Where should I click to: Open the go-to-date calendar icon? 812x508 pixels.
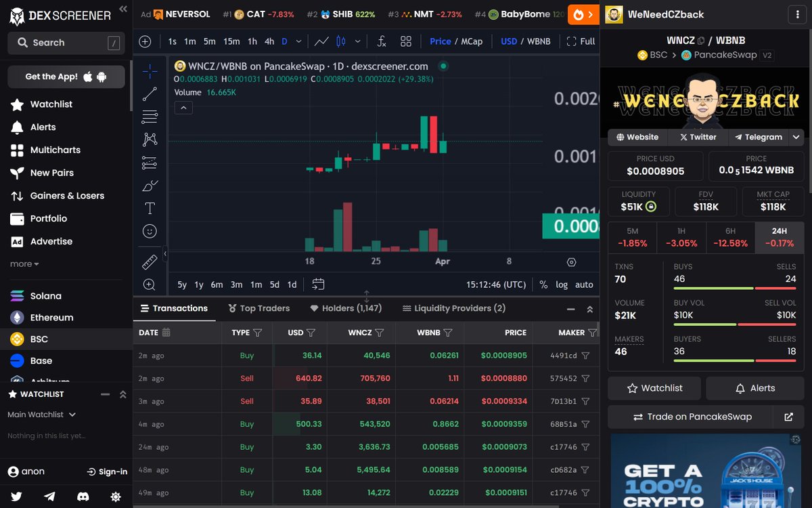318,284
